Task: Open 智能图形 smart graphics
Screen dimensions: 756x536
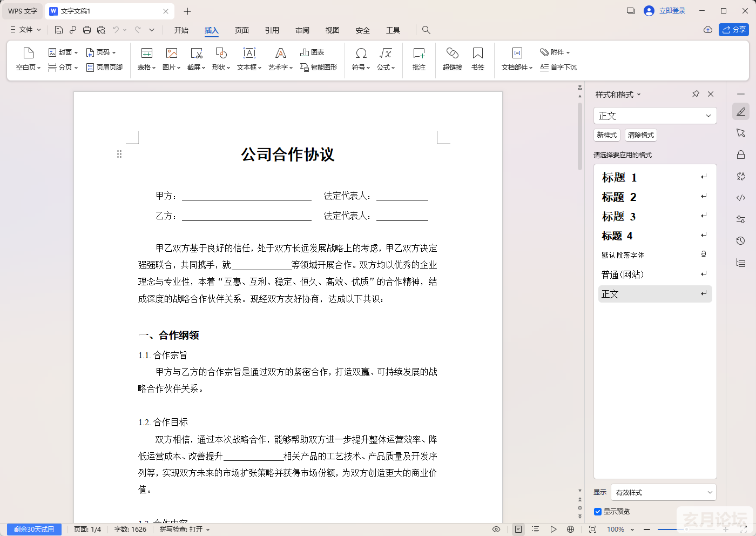Action: [319, 68]
